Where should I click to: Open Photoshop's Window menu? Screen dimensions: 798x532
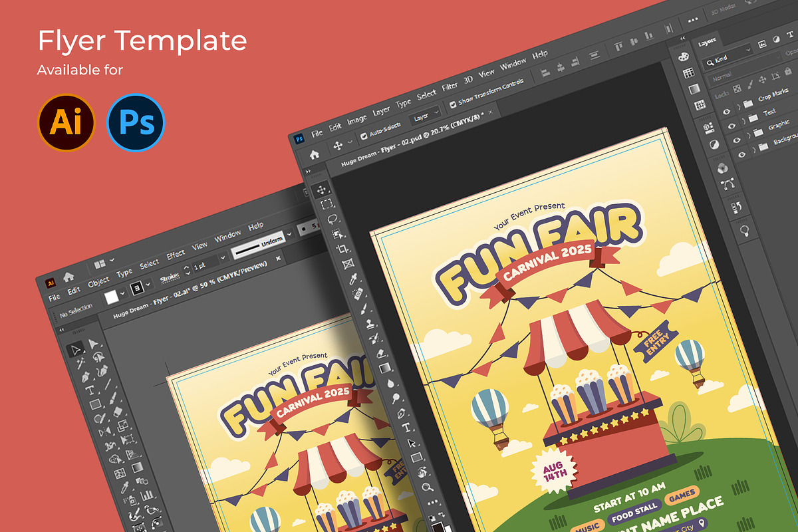(x=513, y=65)
